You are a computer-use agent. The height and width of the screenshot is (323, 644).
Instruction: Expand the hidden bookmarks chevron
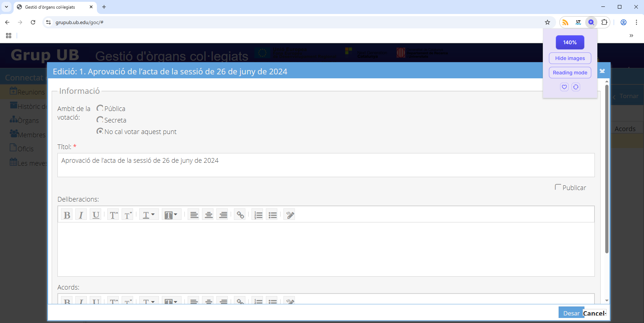pyautogui.click(x=631, y=36)
